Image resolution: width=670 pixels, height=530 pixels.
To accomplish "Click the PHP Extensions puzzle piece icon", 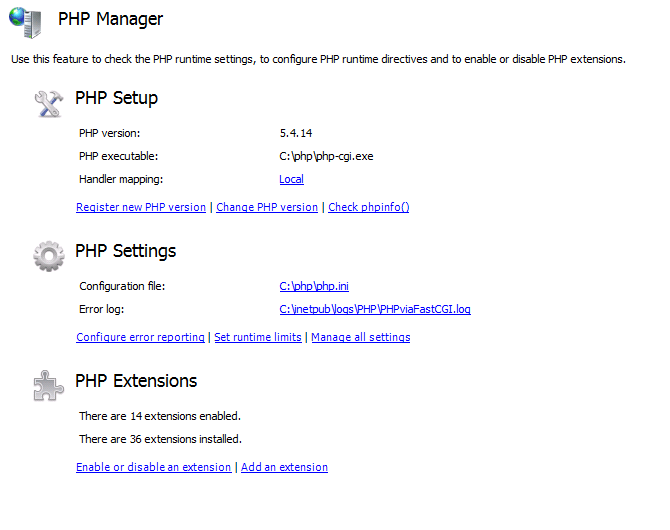I will (48, 386).
